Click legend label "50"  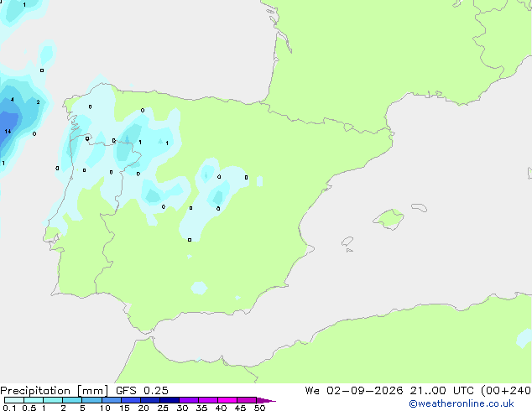259,408
